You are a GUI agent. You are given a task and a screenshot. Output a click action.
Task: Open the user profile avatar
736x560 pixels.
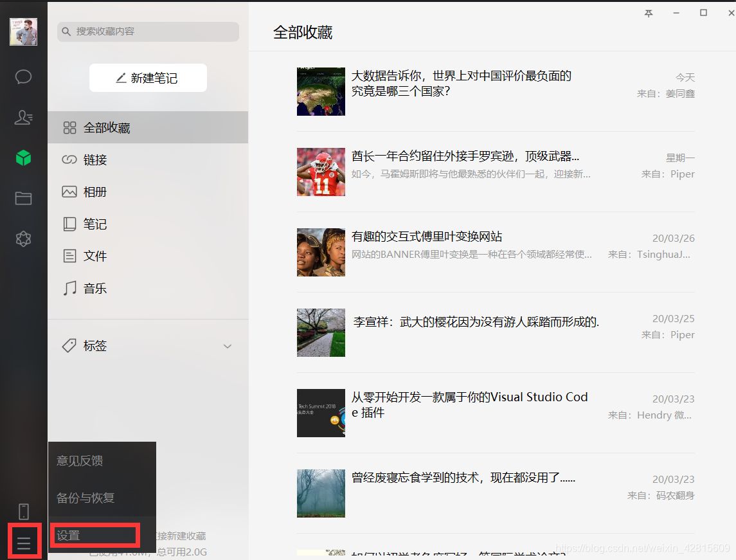pyautogui.click(x=24, y=32)
